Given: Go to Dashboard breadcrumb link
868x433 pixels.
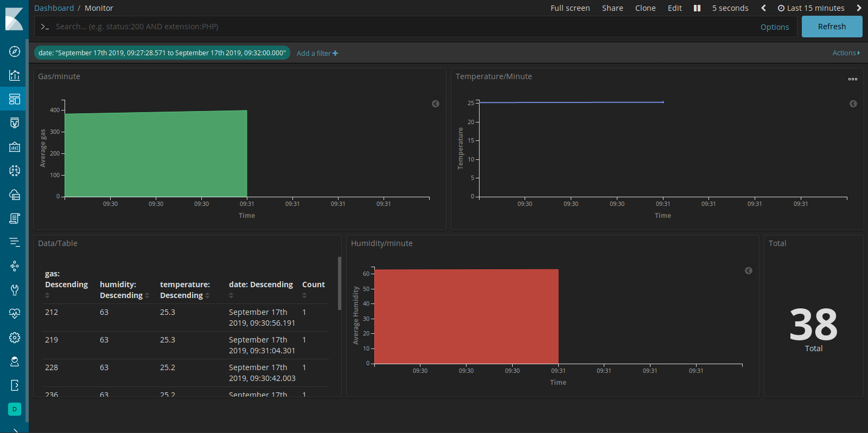Looking at the screenshot, I should coord(54,8).
